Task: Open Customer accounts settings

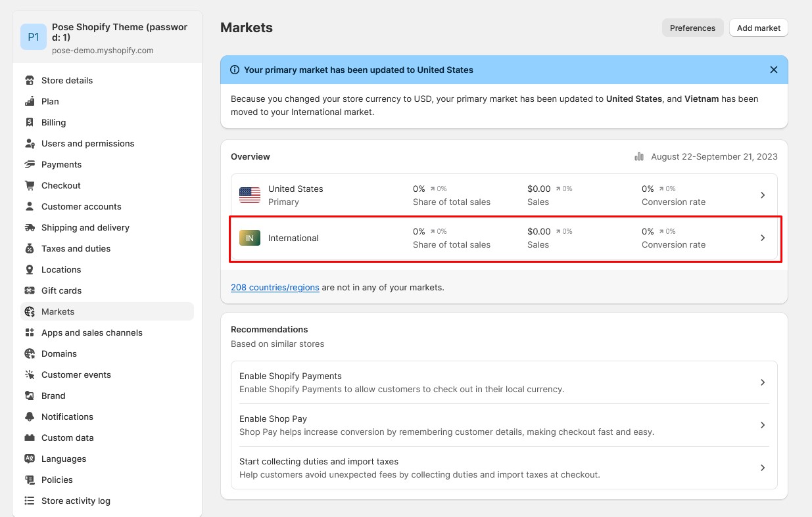Action: 107,206
